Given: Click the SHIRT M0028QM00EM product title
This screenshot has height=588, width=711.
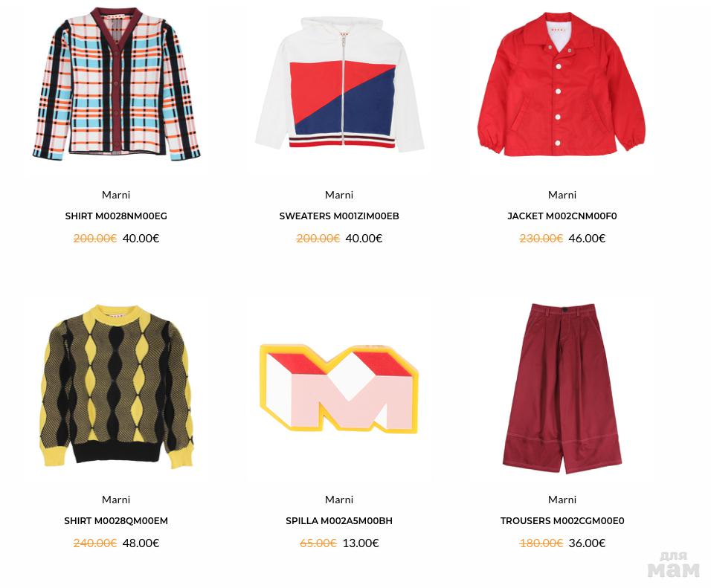Looking at the screenshot, I should pyautogui.click(x=116, y=521).
